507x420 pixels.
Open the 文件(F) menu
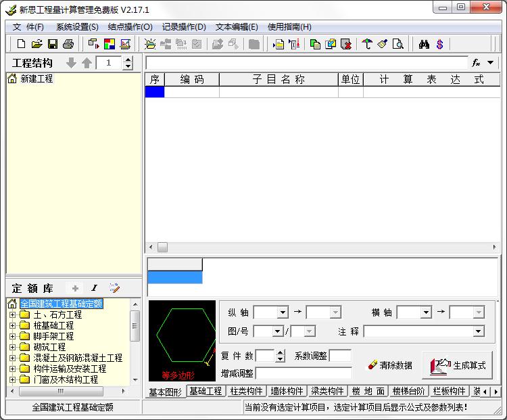point(28,27)
